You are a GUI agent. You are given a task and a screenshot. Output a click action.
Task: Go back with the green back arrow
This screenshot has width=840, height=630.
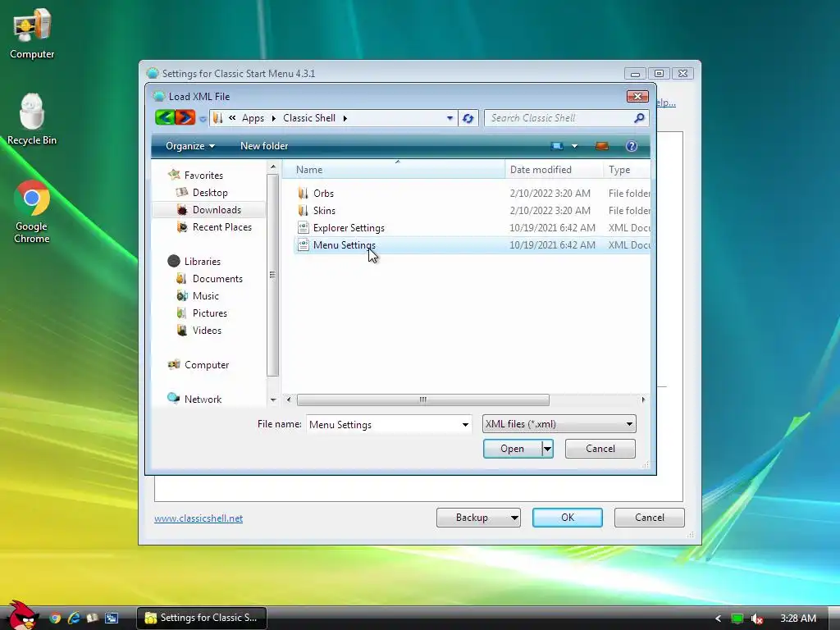[165, 117]
